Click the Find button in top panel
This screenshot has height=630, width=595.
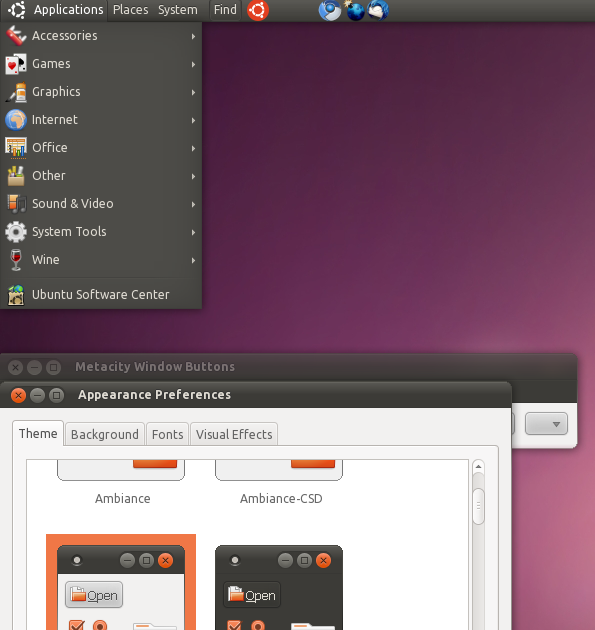tap(225, 10)
